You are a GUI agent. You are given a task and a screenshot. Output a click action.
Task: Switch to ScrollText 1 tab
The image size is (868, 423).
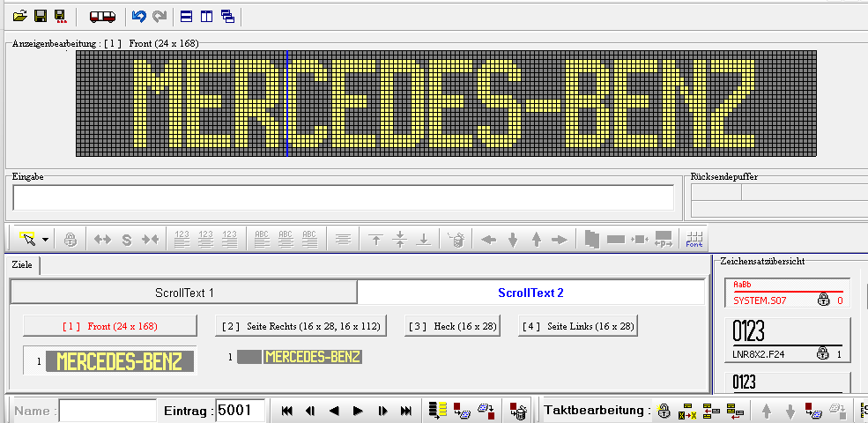(184, 293)
